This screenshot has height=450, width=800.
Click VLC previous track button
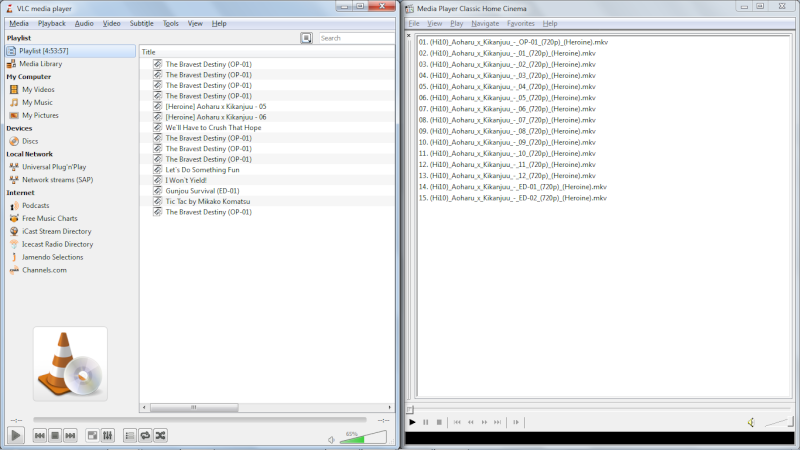tap(39, 435)
